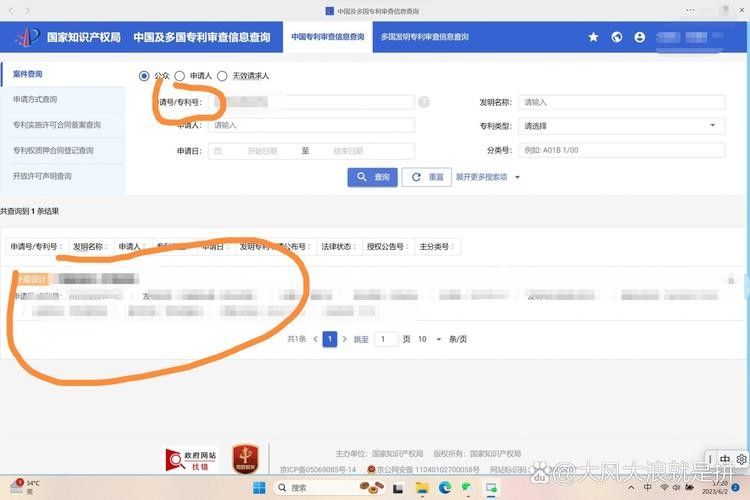This screenshot has height=500, width=750.
Task: Click the 分类号 input field
Action: tap(621, 150)
